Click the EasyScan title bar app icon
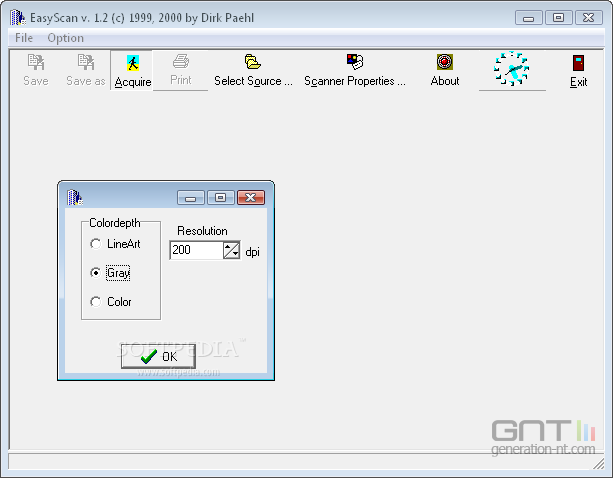Viewport: 613px width, 478px height. 18,18
